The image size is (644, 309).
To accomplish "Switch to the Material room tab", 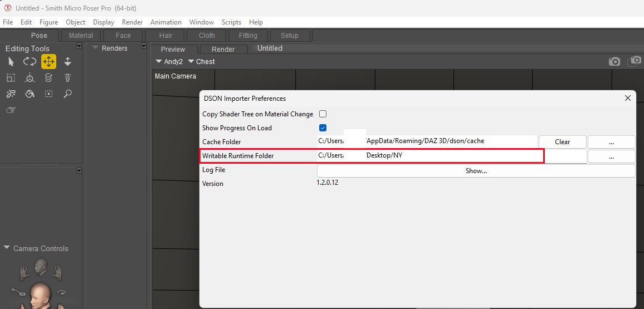I will [x=81, y=36].
